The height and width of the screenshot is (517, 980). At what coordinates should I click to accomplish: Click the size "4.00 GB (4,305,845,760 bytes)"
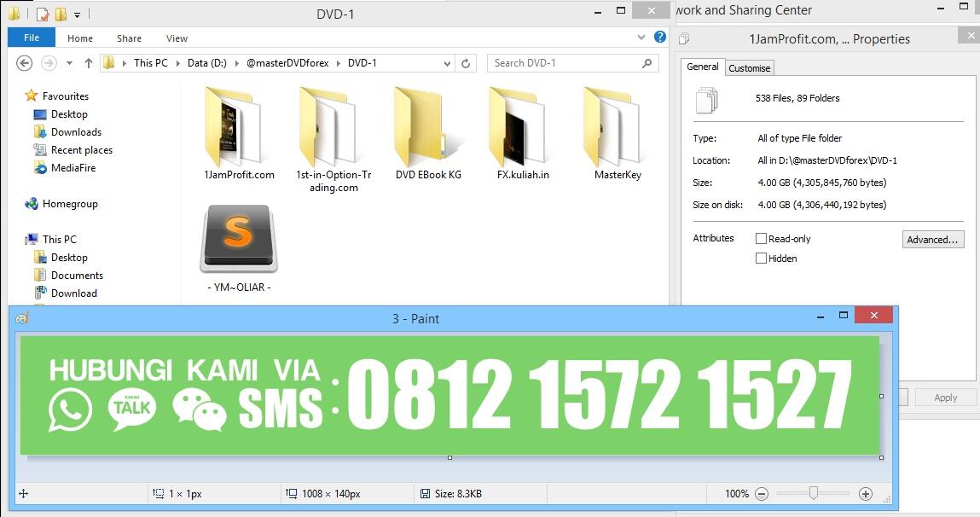(x=822, y=183)
